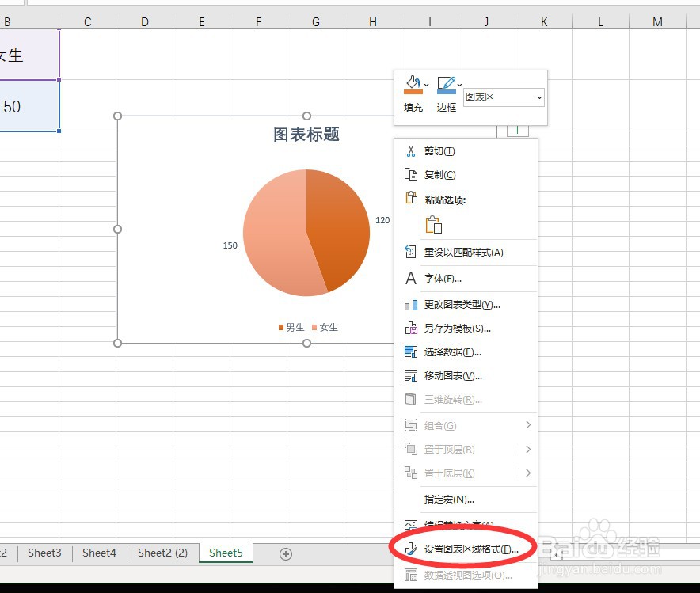Screen dimensions: 700x593
Task: Click the font A icon
Action: (411, 279)
